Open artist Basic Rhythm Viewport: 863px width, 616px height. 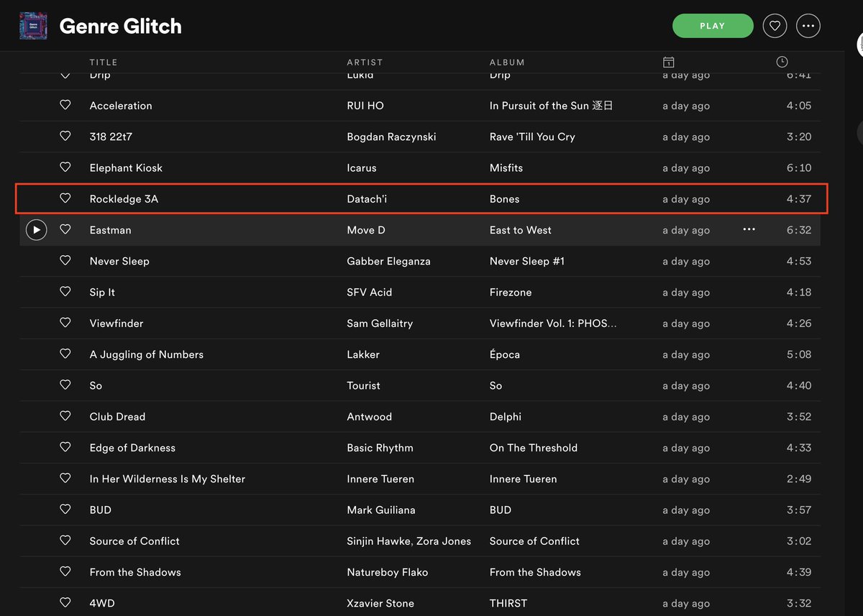point(380,448)
